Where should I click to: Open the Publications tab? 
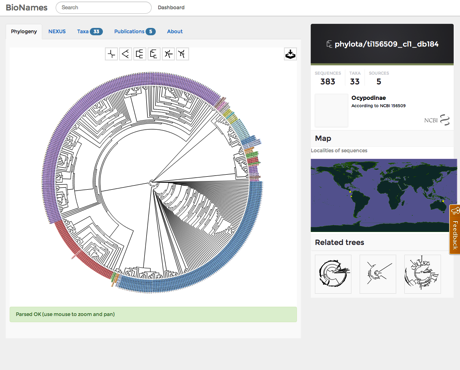[x=135, y=31]
